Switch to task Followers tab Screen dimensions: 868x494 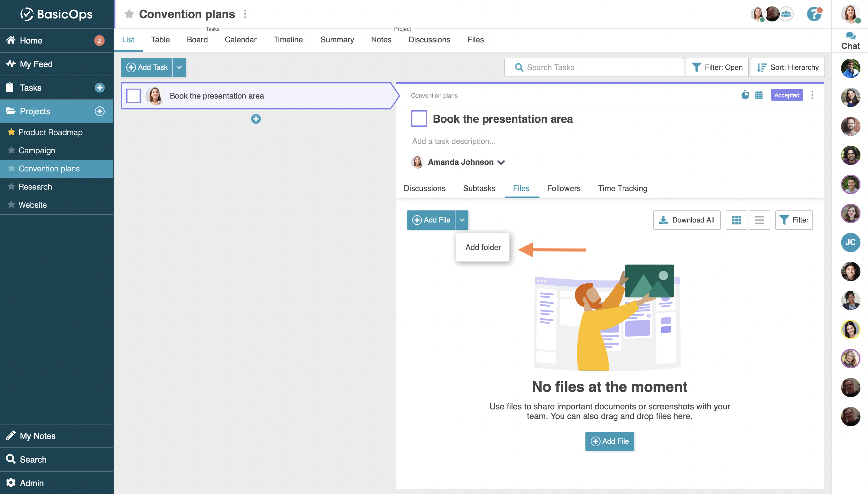click(564, 188)
